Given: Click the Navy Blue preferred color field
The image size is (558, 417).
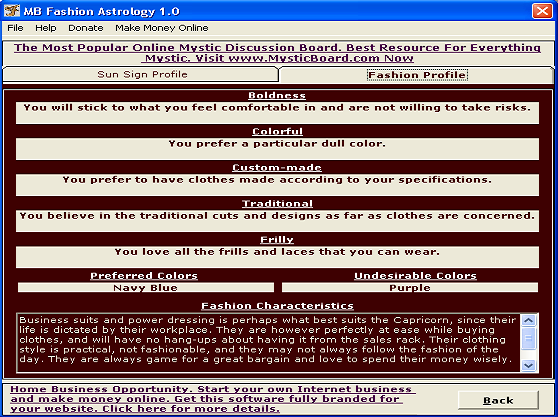Looking at the screenshot, I should (x=146, y=287).
